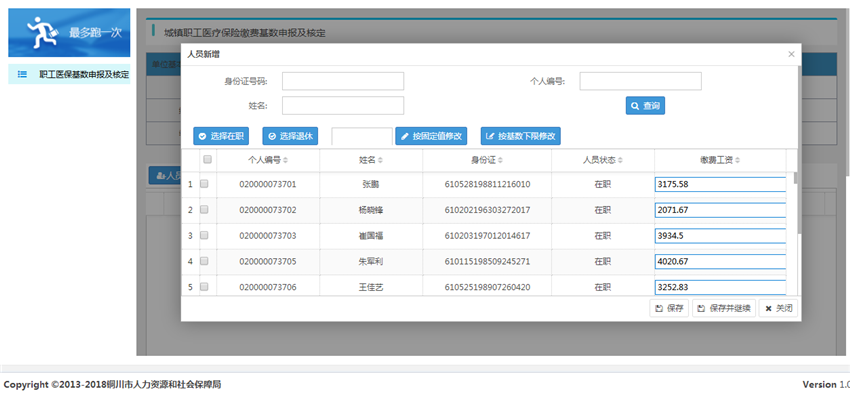Click the name cell 朱军利
850x395 pixels.
(371, 261)
